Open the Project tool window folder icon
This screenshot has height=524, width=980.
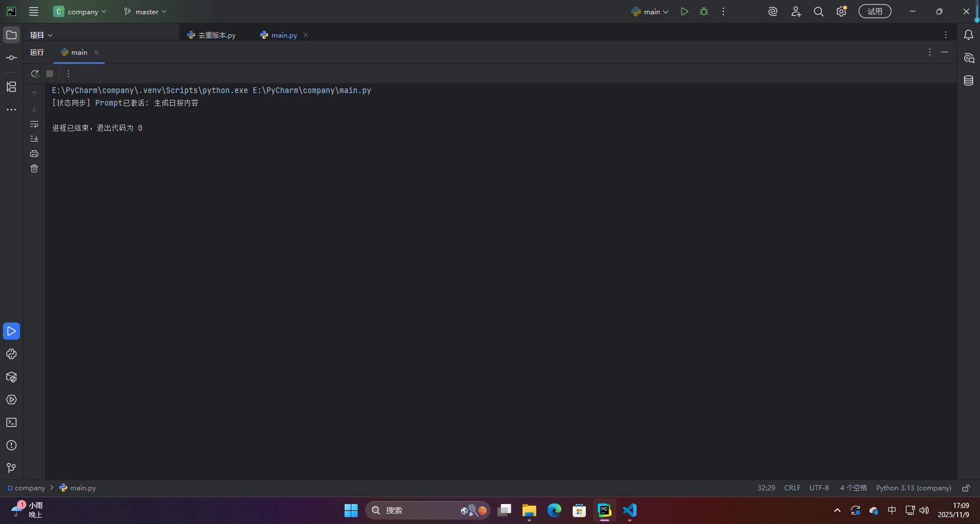11,35
